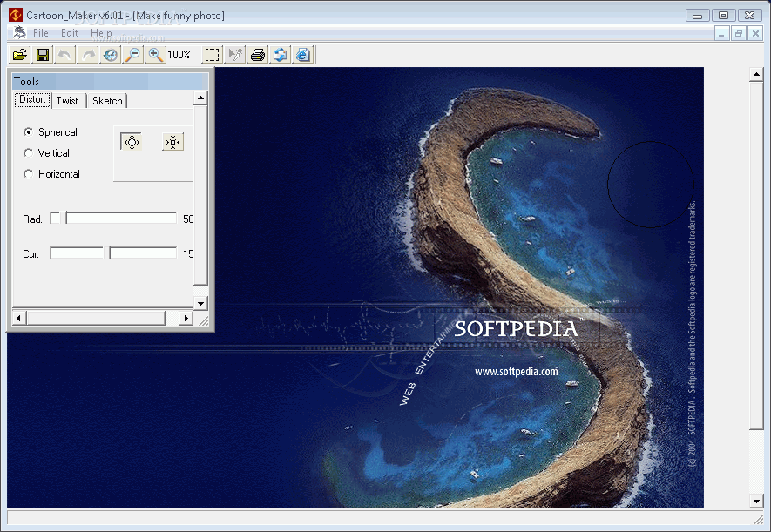Open an image file with the folder icon
Image resolution: width=771 pixels, height=532 pixels.
pyautogui.click(x=20, y=55)
